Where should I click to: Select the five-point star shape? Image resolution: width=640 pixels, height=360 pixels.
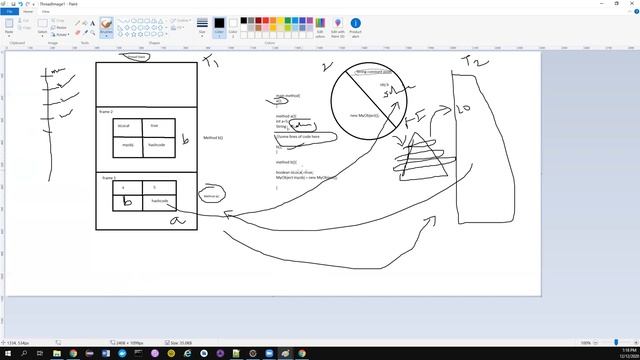pos(134,34)
